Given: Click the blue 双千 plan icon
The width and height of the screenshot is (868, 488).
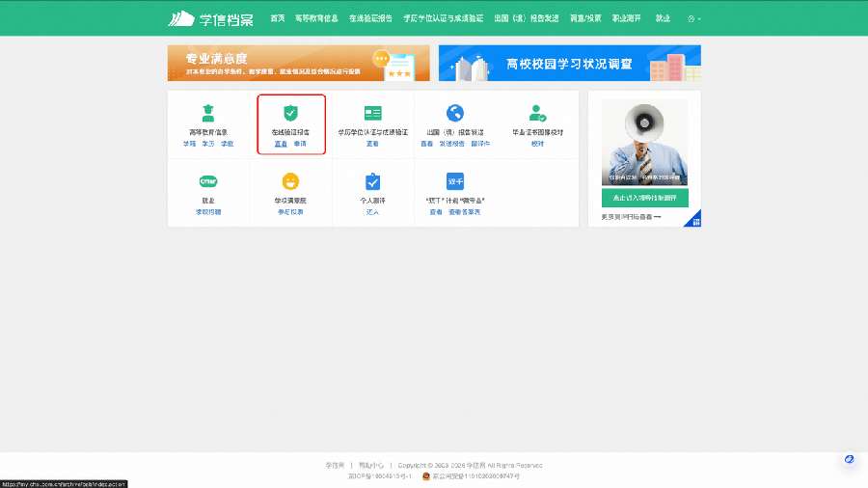Looking at the screenshot, I should tap(455, 181).
